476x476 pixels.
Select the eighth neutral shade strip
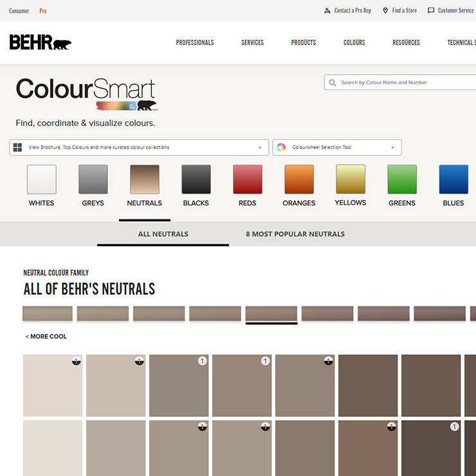pyautogui.click(x=440, y=314)
